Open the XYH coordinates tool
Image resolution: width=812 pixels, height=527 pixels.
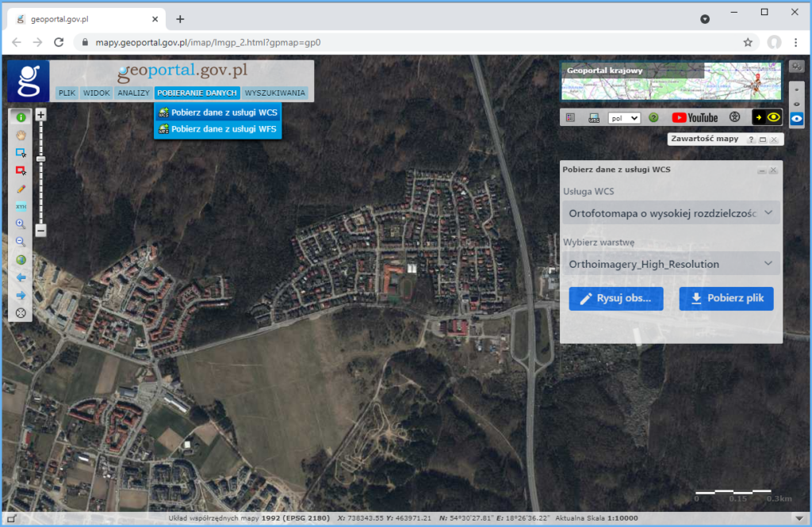(21, 206)
